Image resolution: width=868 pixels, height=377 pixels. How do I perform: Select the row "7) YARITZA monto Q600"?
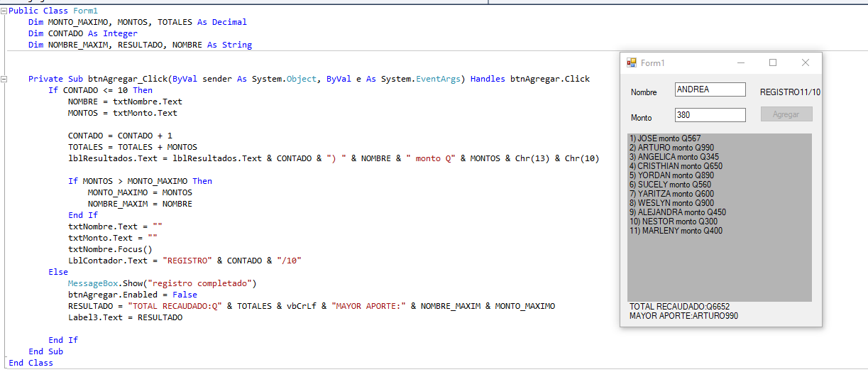[x=671, y=194]
